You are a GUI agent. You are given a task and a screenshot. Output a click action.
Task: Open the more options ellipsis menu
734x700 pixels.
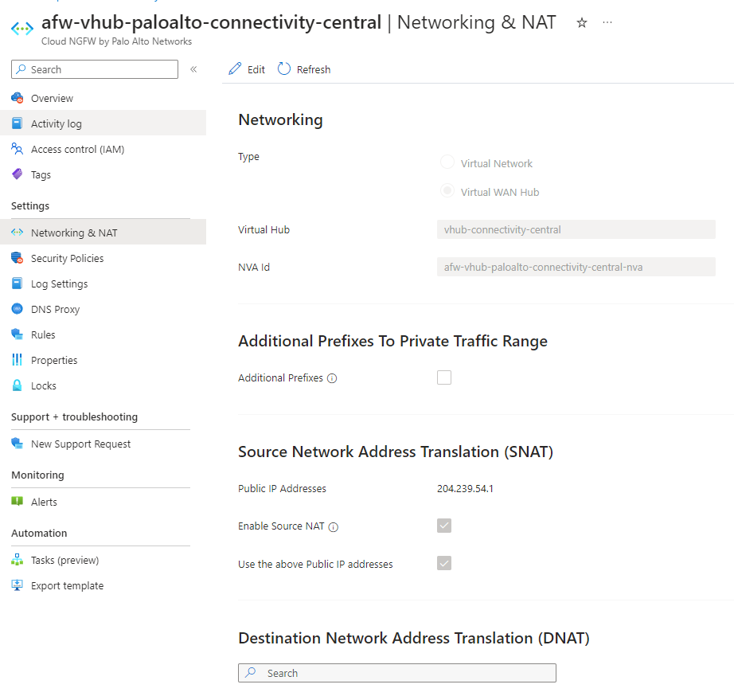(608, 23)
